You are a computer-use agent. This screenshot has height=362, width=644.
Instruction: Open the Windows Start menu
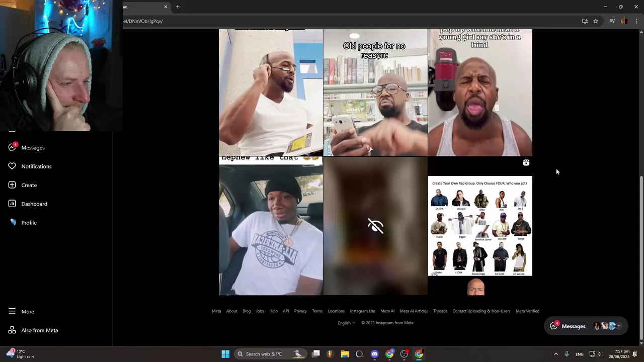pyautogui.click(x=225, y=354)
